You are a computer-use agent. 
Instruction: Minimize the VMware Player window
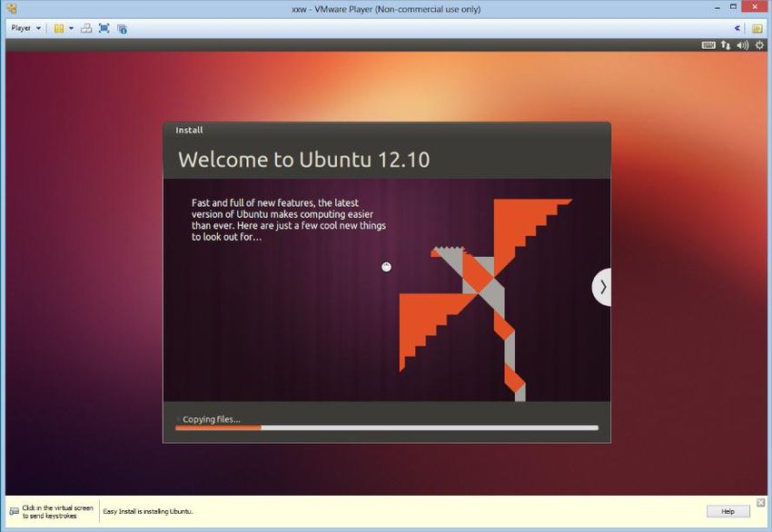coord(718,8)
